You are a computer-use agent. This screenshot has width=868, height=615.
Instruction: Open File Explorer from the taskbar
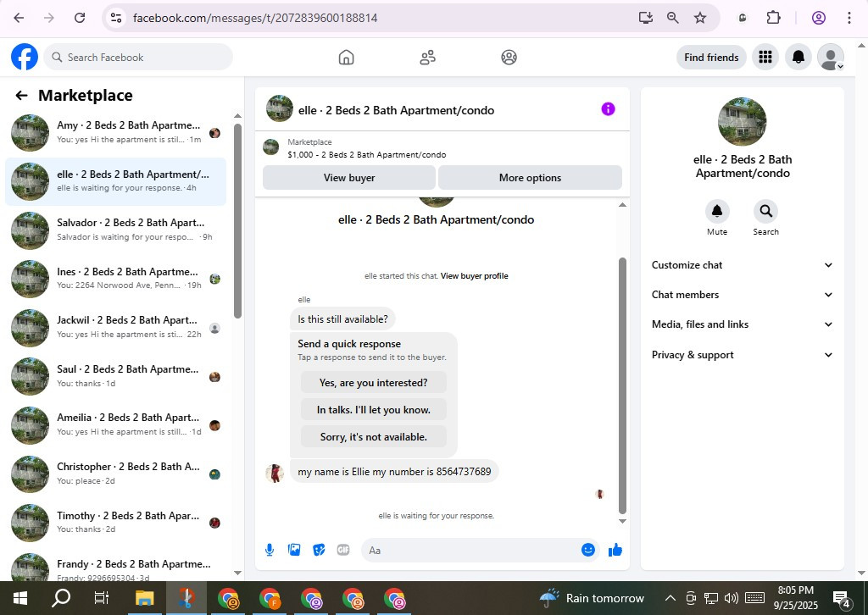pos(144,598)
